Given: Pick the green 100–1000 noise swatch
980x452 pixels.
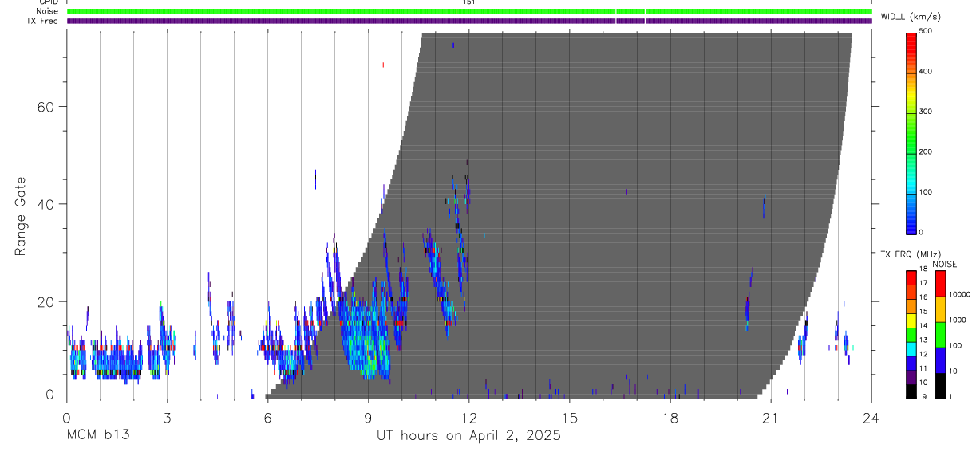Looking at the screenshot, I should (940, 335).
